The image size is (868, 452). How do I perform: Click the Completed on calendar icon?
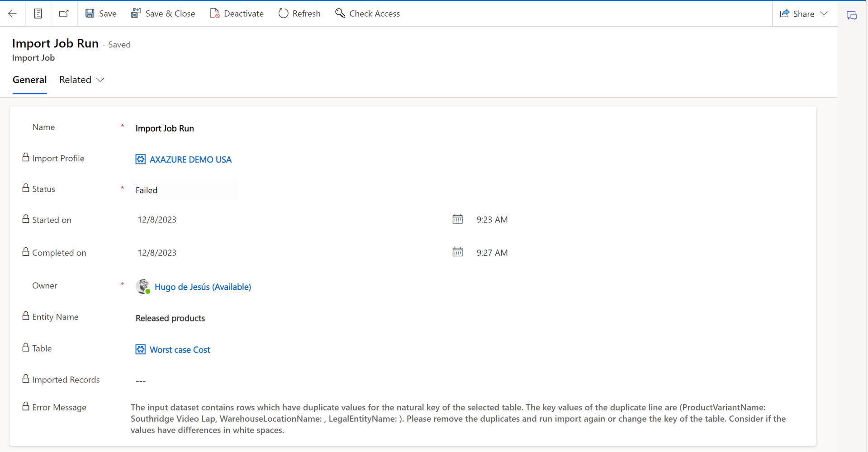tap(457, 252)
